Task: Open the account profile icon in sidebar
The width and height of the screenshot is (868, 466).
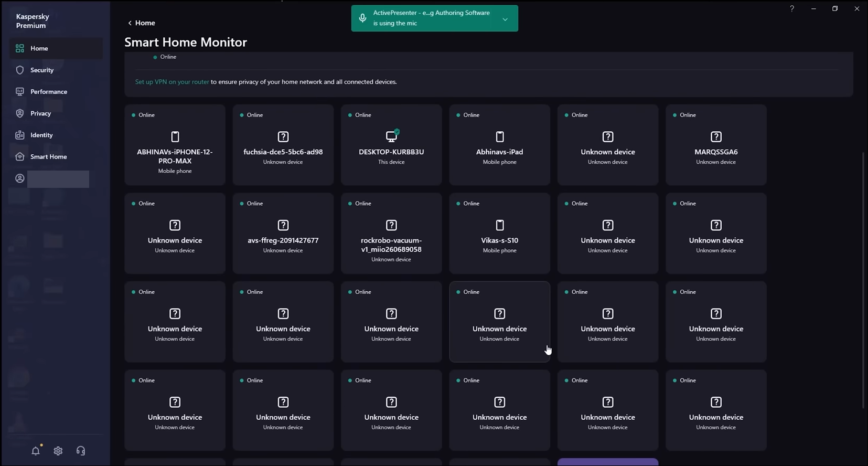Action: coord(20,178)
